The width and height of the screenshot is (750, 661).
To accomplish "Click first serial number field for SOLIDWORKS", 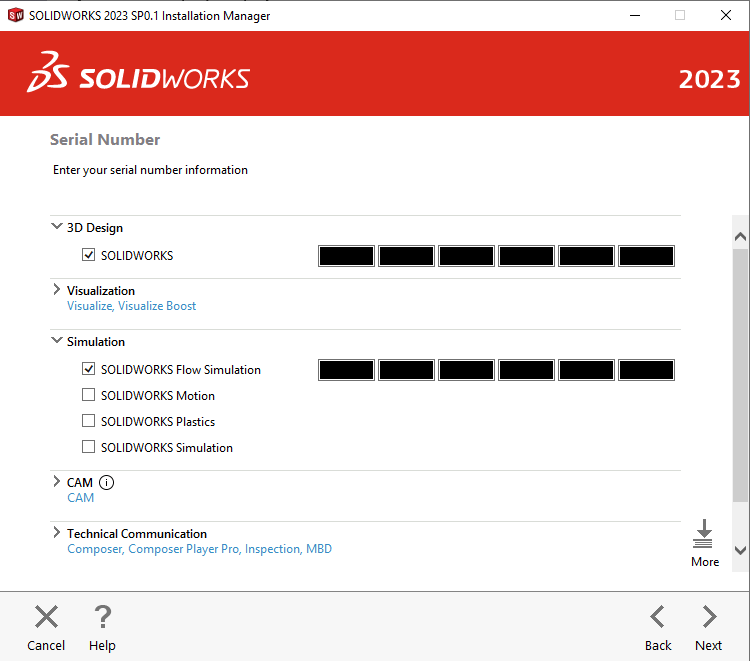I will pos(346,256).
